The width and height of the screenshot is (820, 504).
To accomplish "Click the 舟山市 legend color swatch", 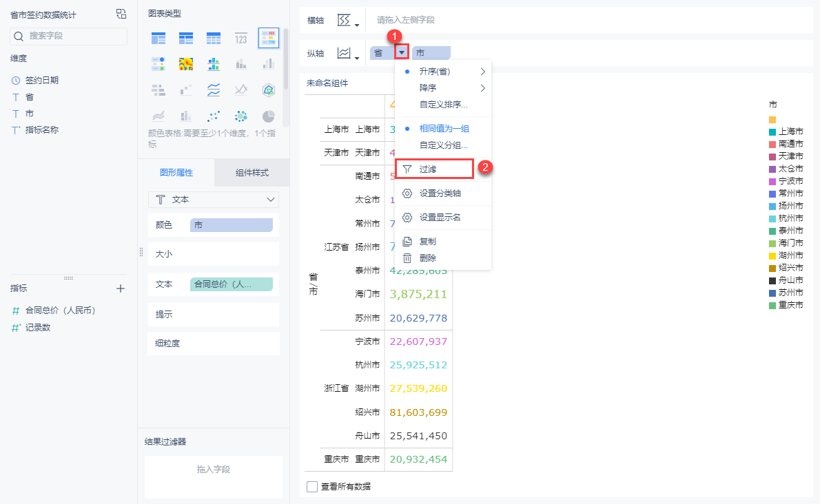I will (x=772, y=280).
